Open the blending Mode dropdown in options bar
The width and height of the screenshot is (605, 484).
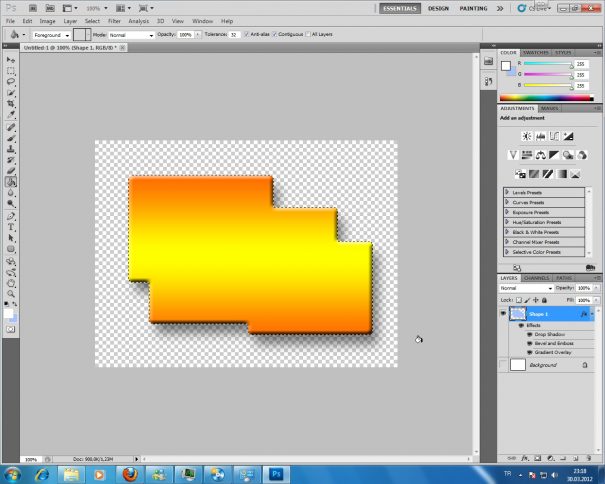[131, 35]
